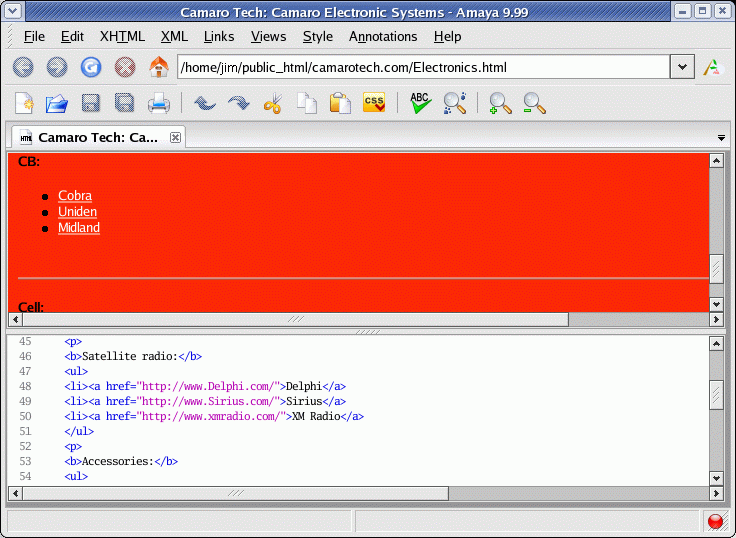Print the document
736x538 pixels.
tap(158, 102)
